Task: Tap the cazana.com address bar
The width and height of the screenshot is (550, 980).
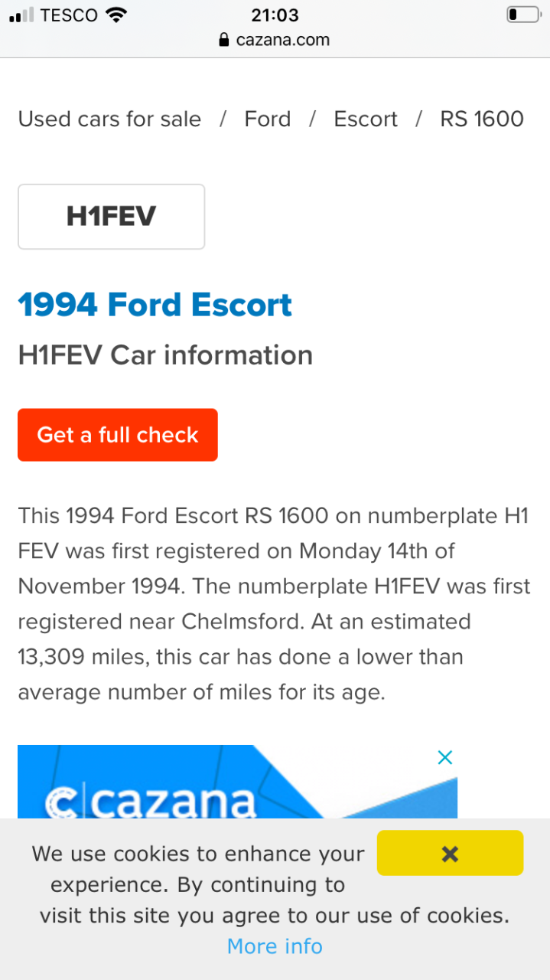Action: (x=275, y=40)
